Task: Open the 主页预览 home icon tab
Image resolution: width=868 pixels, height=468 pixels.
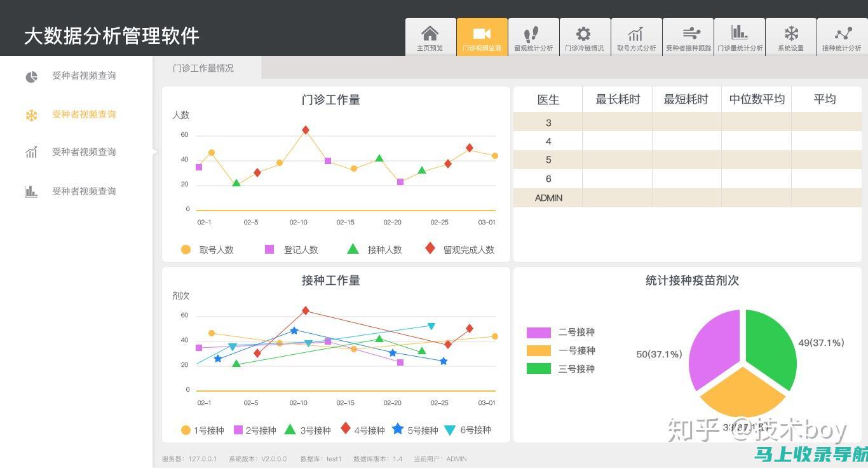Action: (430, 37)
